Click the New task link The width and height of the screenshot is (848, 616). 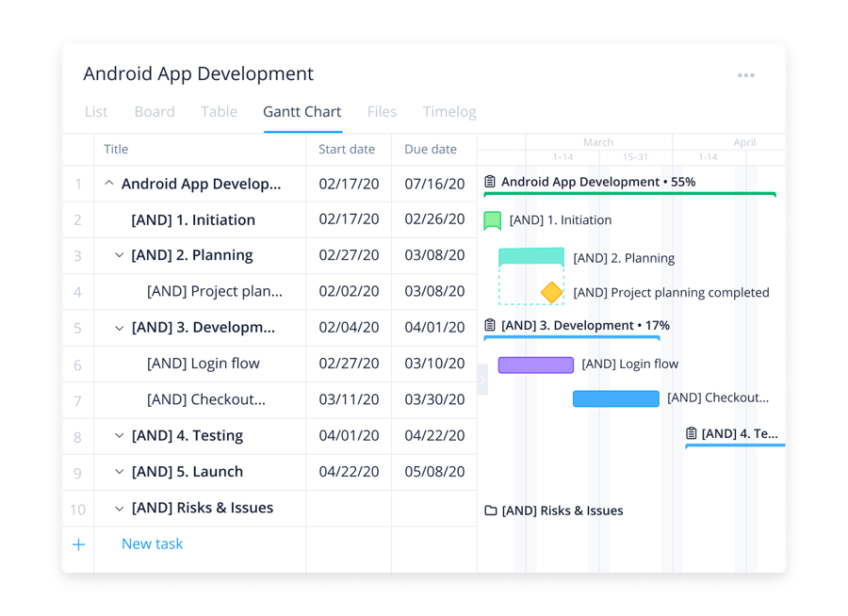point(152,543)
